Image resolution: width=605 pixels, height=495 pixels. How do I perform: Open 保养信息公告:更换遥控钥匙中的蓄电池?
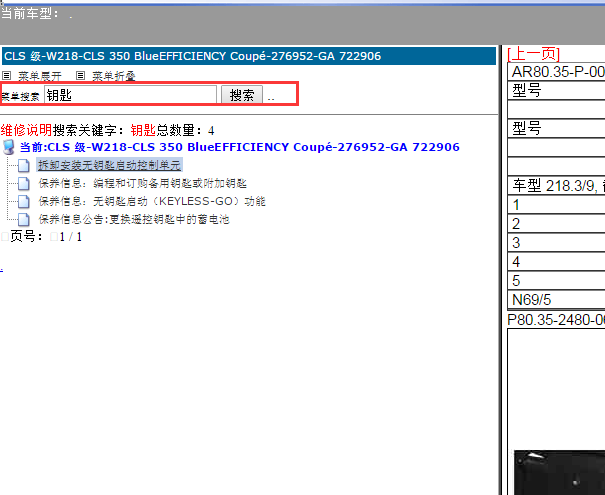(x=134, y=220)
